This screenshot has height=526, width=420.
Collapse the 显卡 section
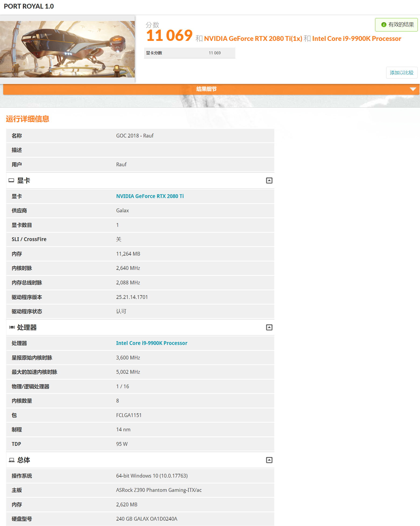click(x=269, y=181)
